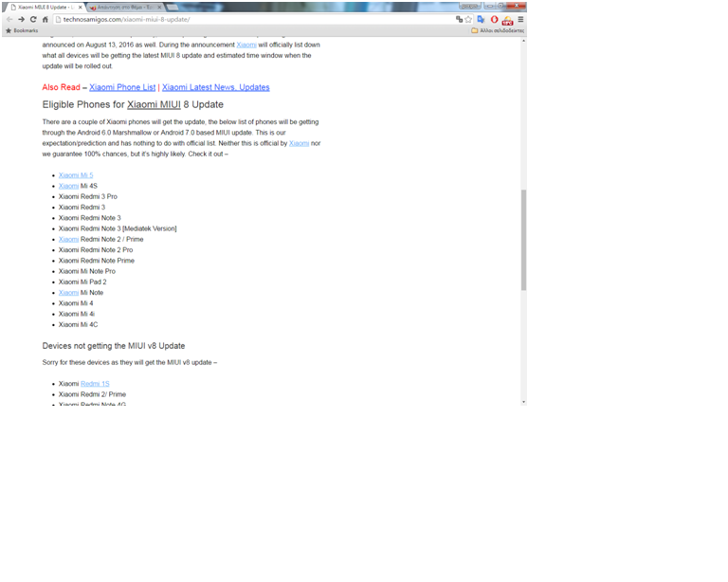Open the Bookmarks star shortcut in bookmarks bar
Screen dimensions: 728x582
pos(22,30)
